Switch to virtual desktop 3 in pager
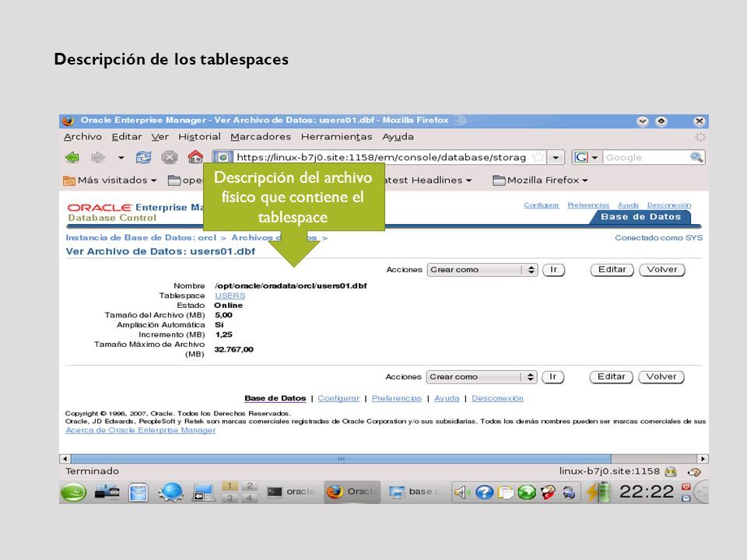The height and width of the screenshot is (560, 747). click(230, 498)
